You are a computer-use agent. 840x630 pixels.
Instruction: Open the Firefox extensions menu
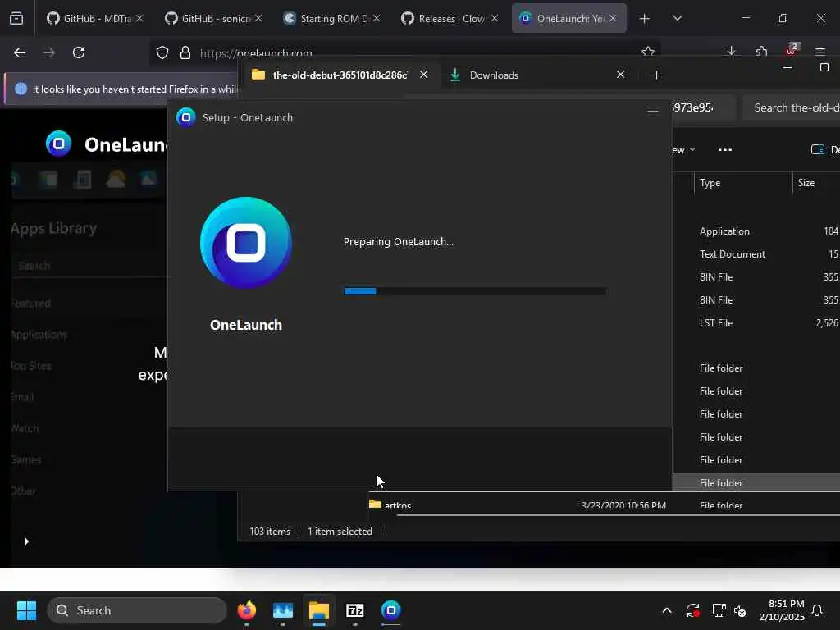[761, 52]
